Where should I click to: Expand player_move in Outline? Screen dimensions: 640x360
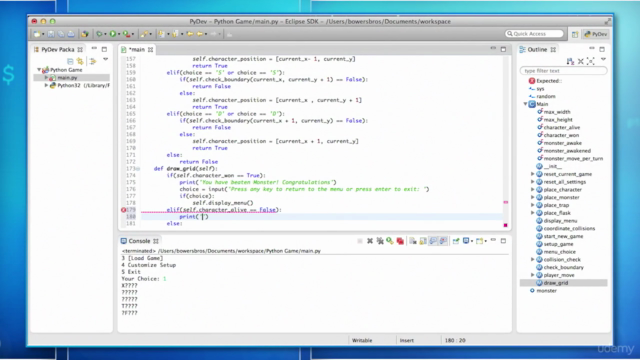[532, 275]
